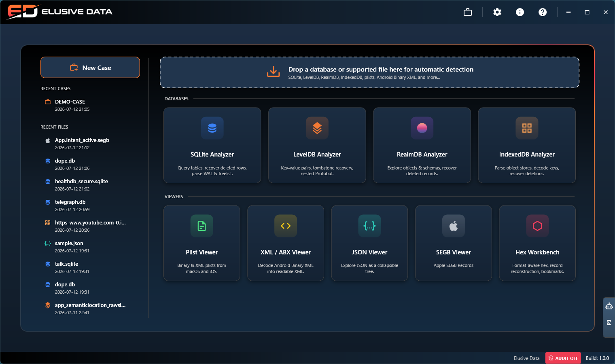615x364 pixels.
Task: Click JSON Viewer braces icon
Action: 369,226
